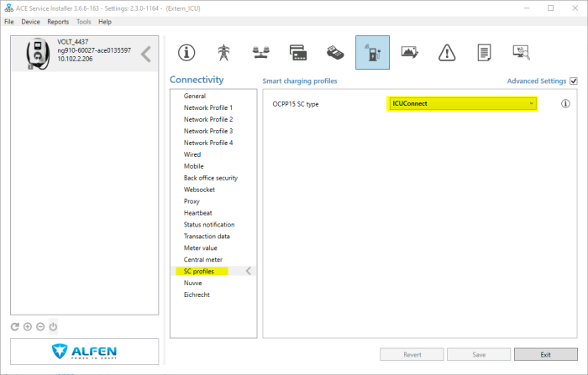The image size is (588, 375).
Task: Toggle the Advanced Settings checkbox
Action: [x=574, y=81]
